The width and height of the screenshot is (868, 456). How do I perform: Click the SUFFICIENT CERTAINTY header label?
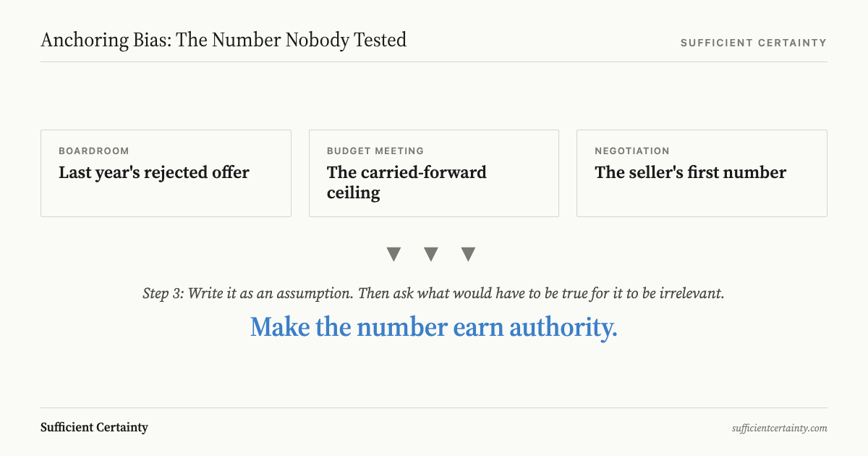coord(753,43)
